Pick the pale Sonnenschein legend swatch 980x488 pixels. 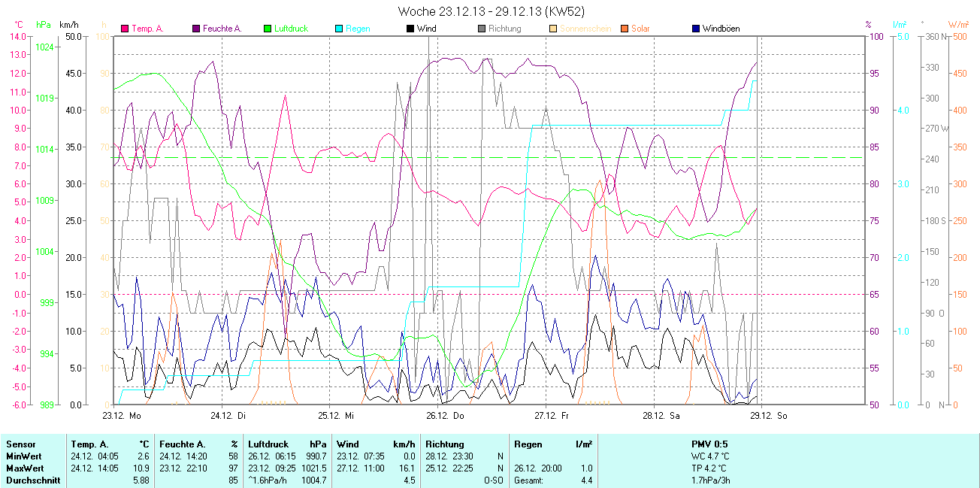[553, 29]
